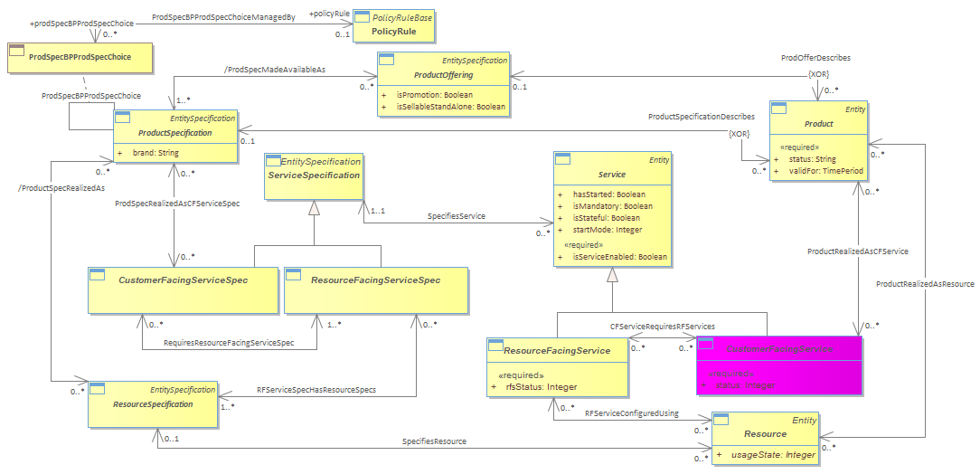Image resolution: width=980 pixels, height=474 pixels.
Task: Click the +policyRule role label
Action: 329,13
